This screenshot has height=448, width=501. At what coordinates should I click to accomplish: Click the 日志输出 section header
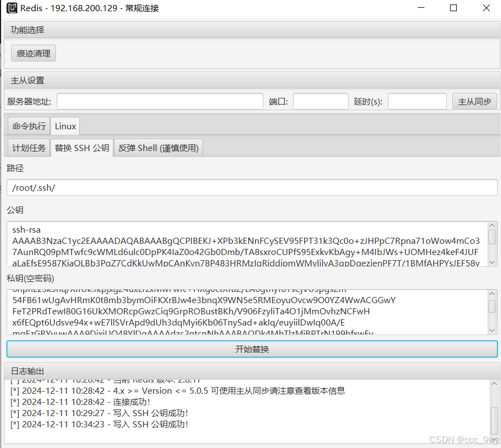(252, 371)
